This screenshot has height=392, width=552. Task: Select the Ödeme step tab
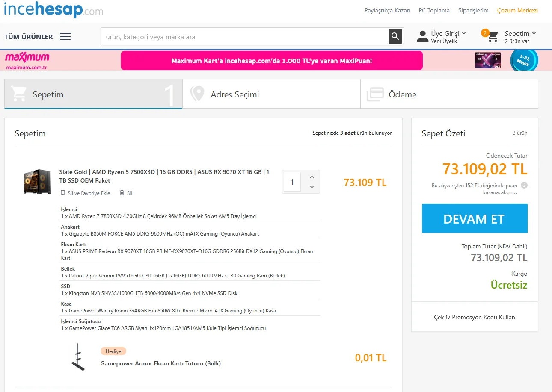[x=449, y=94]
